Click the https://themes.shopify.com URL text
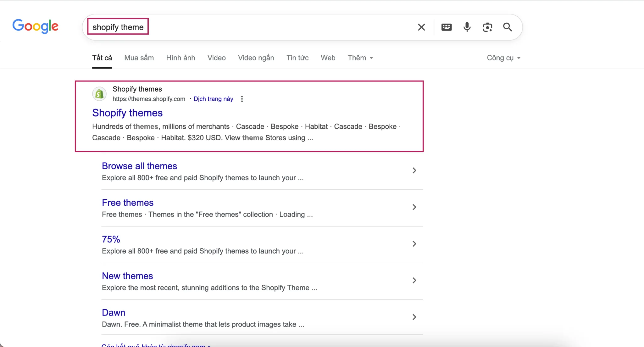The height and width of the screenshot is (347, 644). click(149, 99)
